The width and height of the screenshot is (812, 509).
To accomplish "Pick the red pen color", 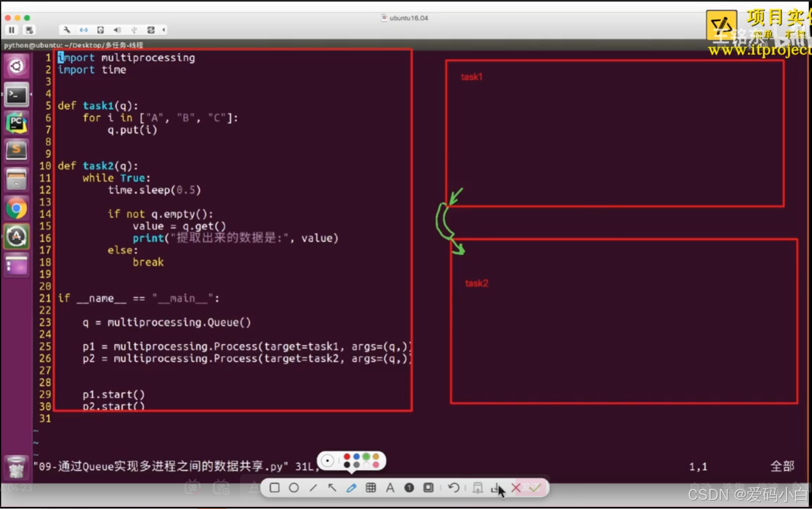I will [x=347, y=456].
